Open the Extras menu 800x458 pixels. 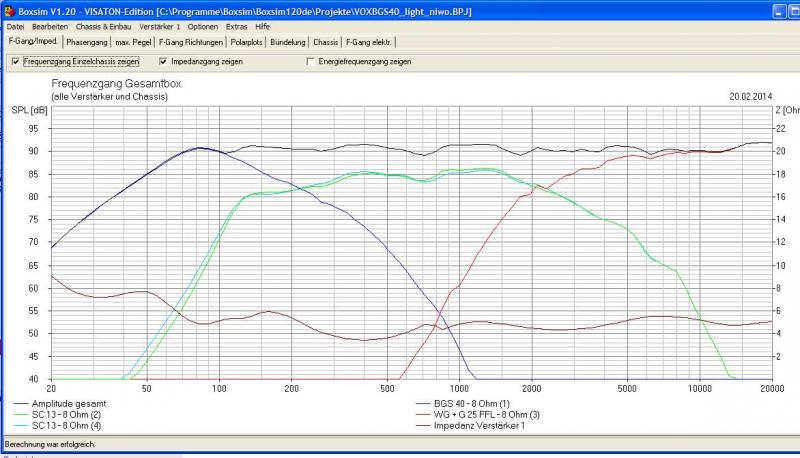pyautogui.click(x=238, y=26)
